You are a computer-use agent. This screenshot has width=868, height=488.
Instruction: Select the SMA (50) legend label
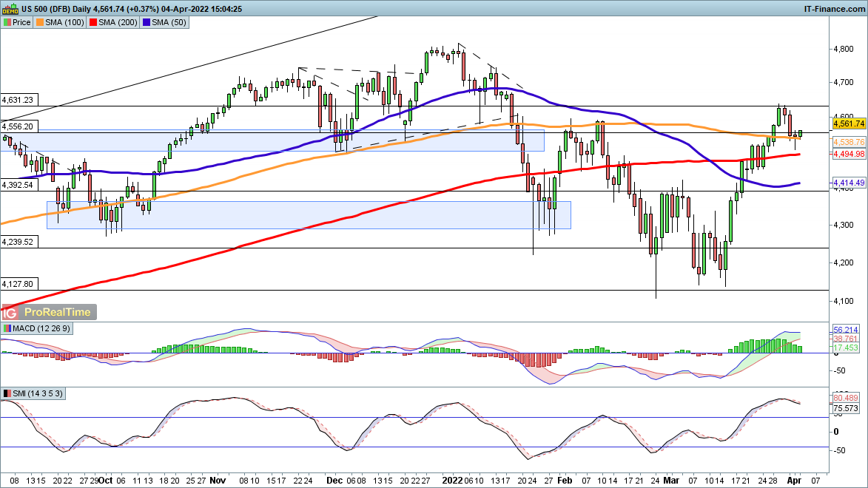click(169, 23)
